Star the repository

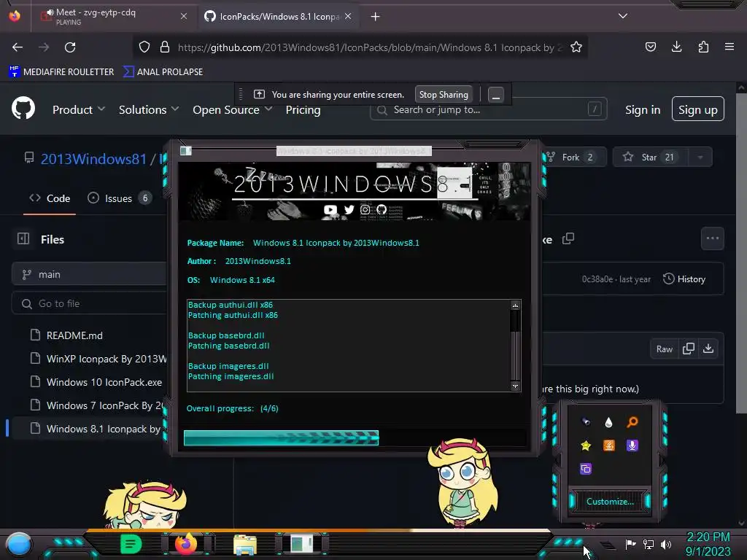click(650, 157)
